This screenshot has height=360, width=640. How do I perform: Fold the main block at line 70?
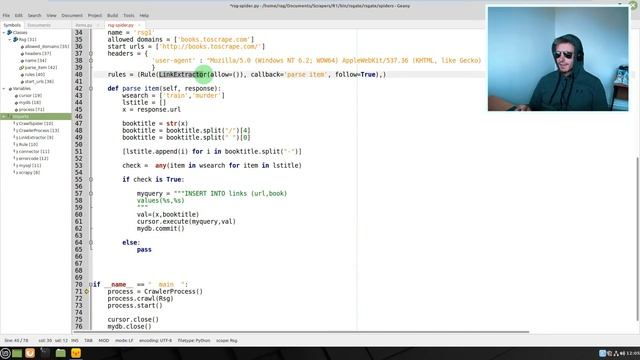click(91, 284)
